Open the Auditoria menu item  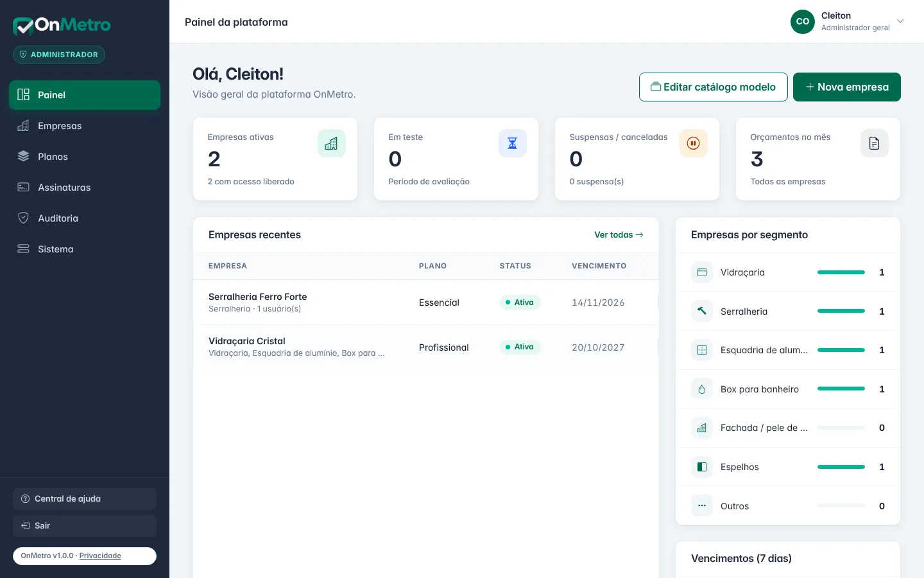point(85,218)
